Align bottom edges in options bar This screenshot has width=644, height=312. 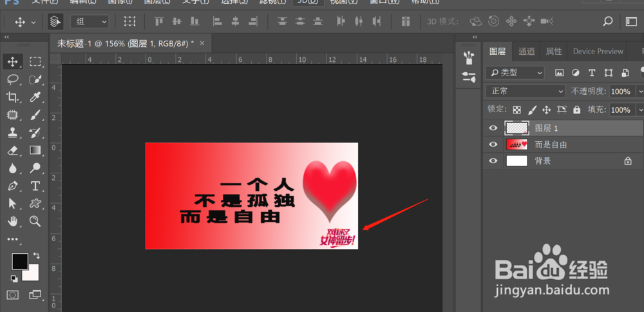[194, 21]
